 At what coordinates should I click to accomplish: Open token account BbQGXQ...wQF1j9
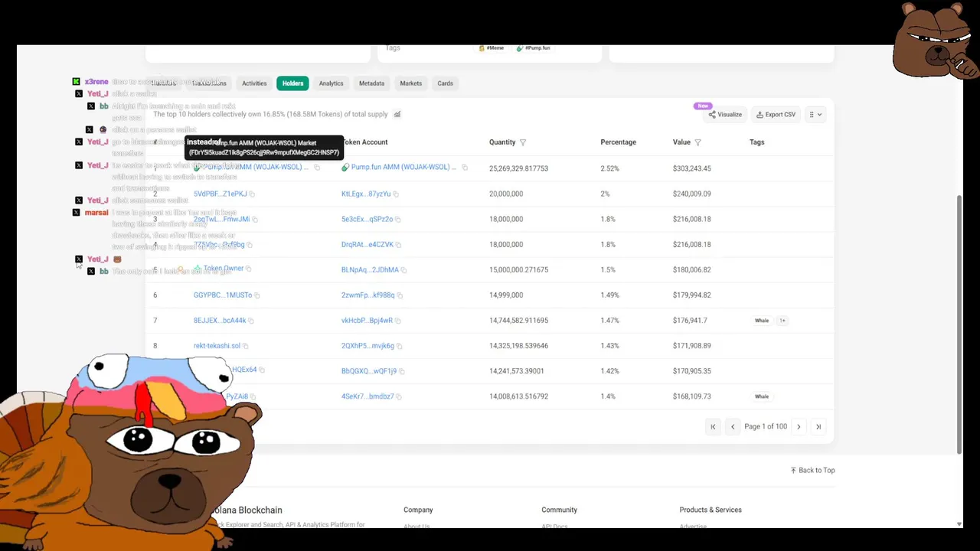coord(369,371)
